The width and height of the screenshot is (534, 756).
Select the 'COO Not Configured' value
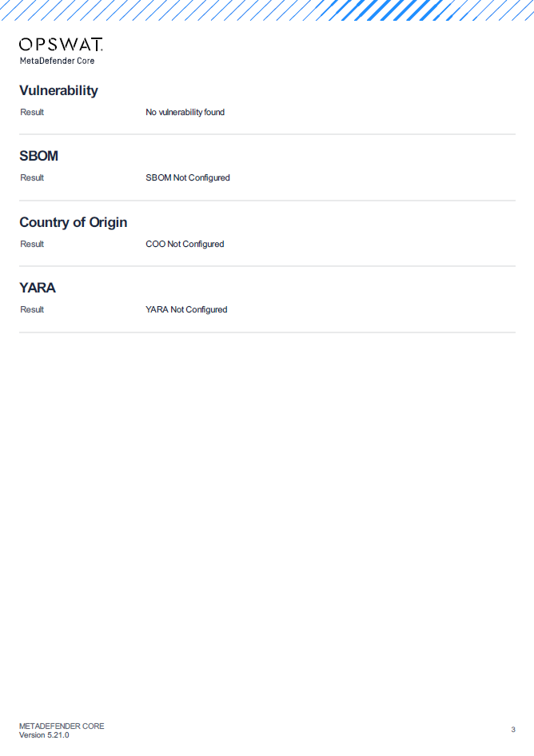click(x=185, y=244)
